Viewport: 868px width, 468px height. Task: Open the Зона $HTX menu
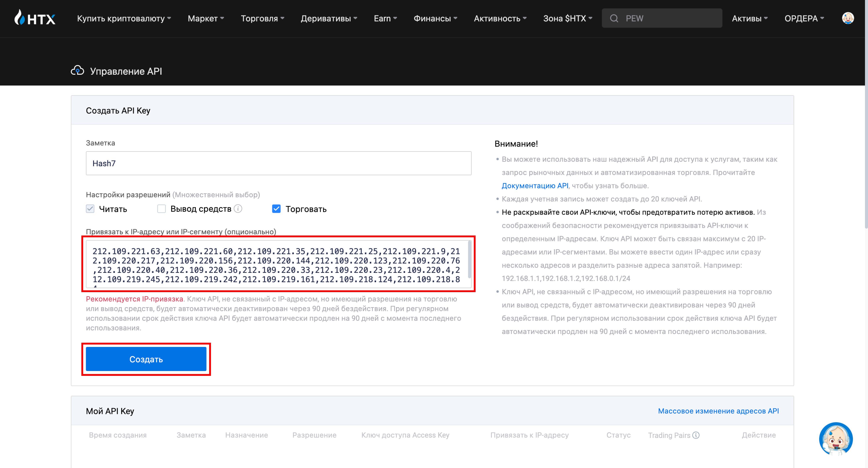tap(567, 18)
